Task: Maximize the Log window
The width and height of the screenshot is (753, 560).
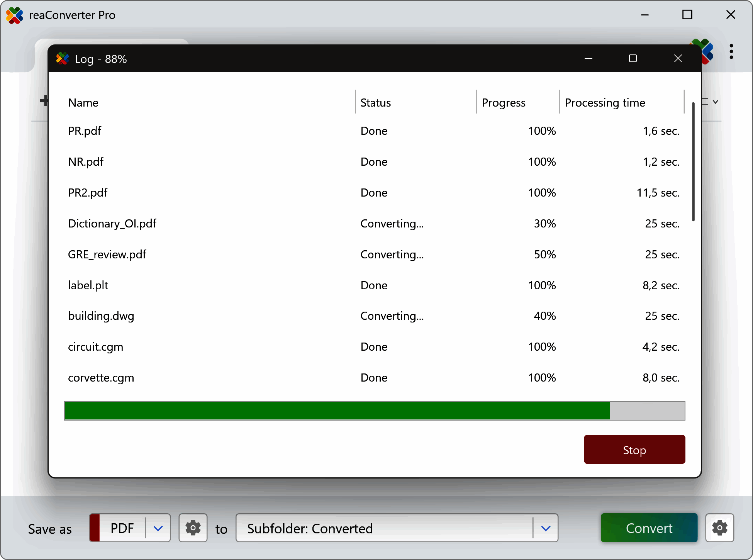Action: pyautogui.click(x=633, y=58)
